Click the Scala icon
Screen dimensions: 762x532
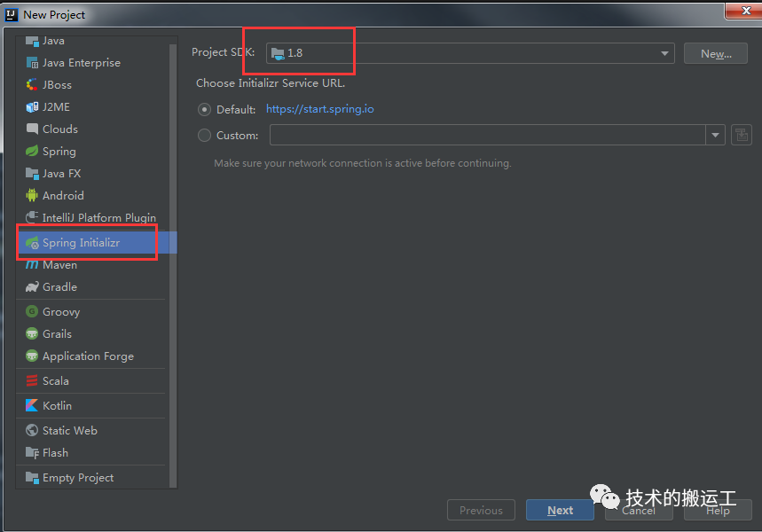(32, 381)
